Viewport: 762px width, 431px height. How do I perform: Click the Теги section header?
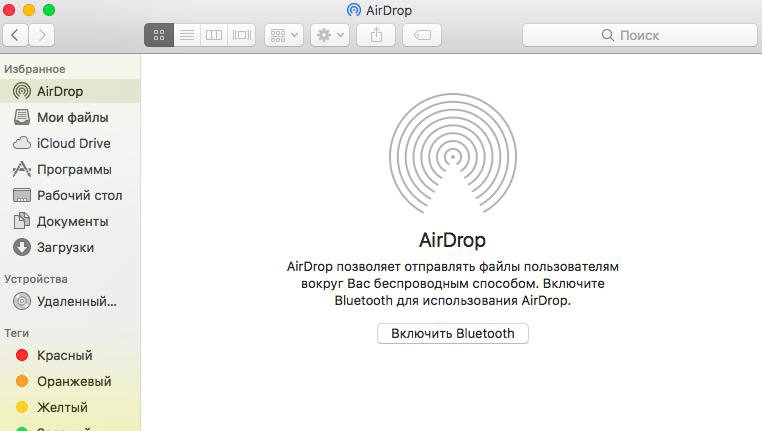17,333
